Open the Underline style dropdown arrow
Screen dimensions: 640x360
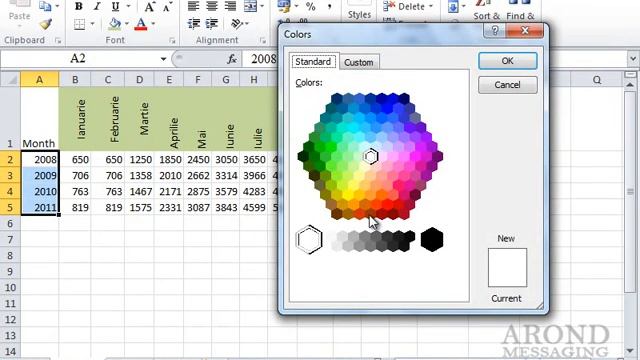129,7
